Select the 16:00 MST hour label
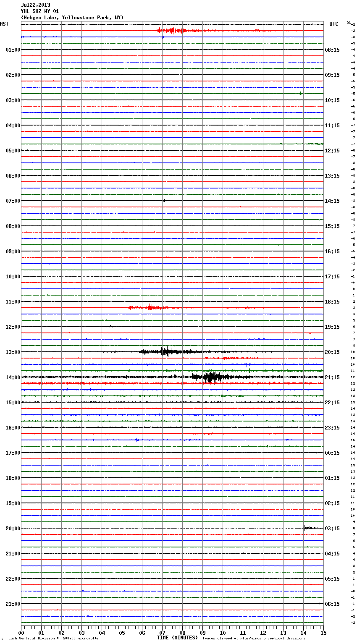357x644 pixels. tap(13, 428)
